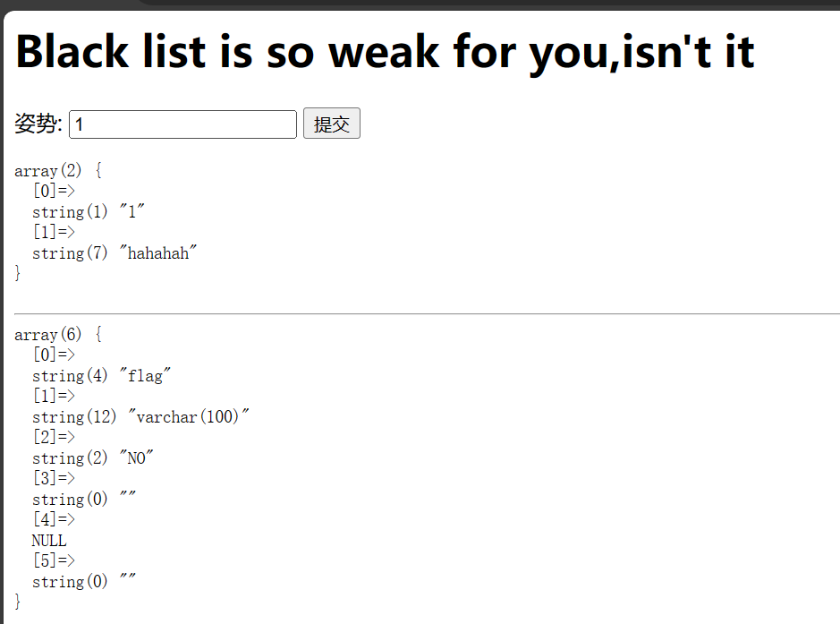
Task: Select the [2]=> index line
Action: [x=54, y=438]
